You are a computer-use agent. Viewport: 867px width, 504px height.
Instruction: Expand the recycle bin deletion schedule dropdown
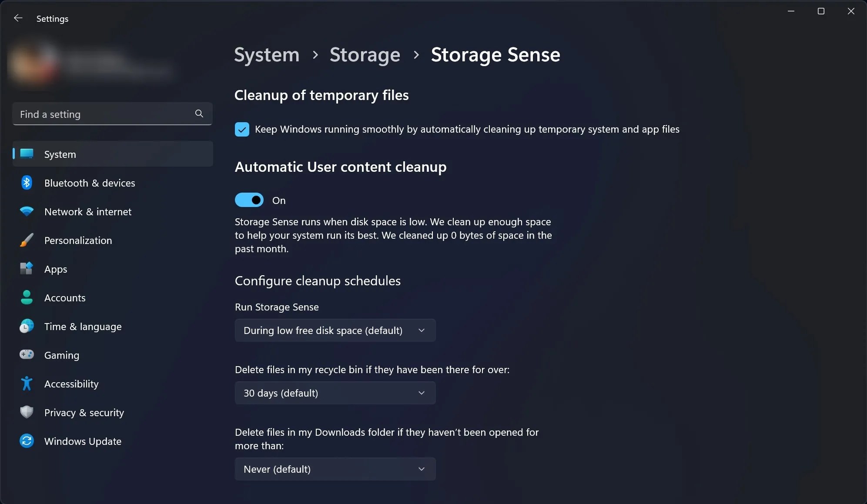point(335,393)
